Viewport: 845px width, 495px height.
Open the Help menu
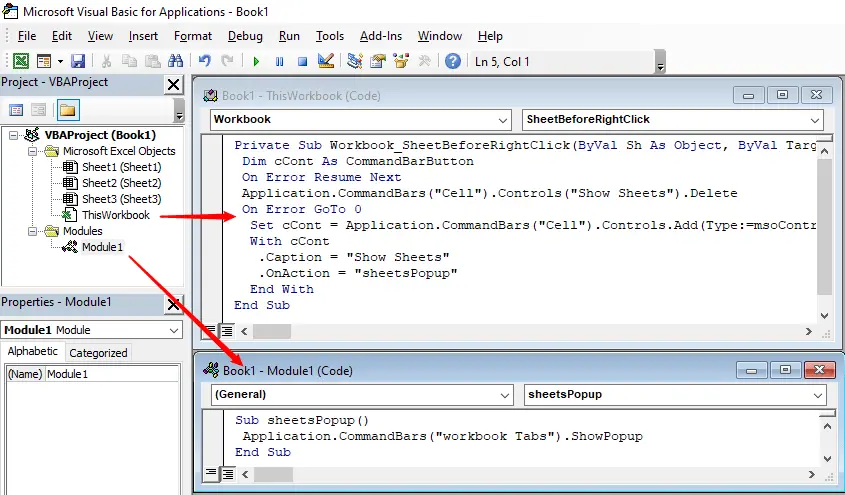490,36
